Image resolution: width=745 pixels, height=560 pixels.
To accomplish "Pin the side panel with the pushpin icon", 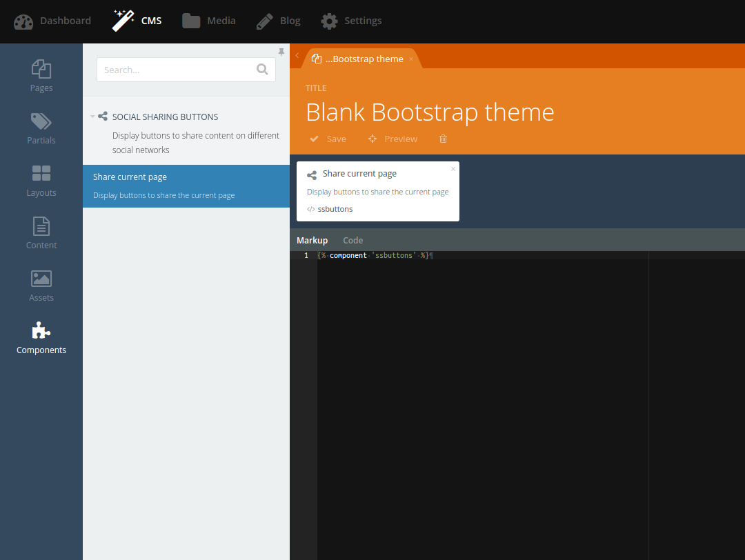I will pos(281,52).
